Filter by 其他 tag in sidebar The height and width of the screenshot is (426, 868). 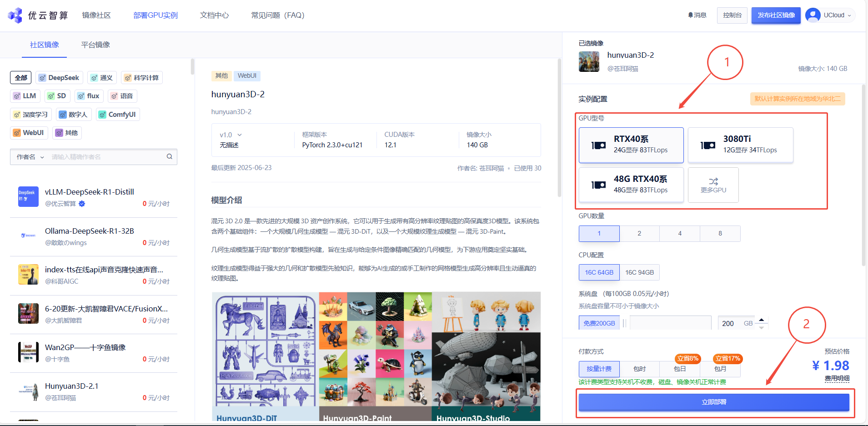[x=67, y=133]
